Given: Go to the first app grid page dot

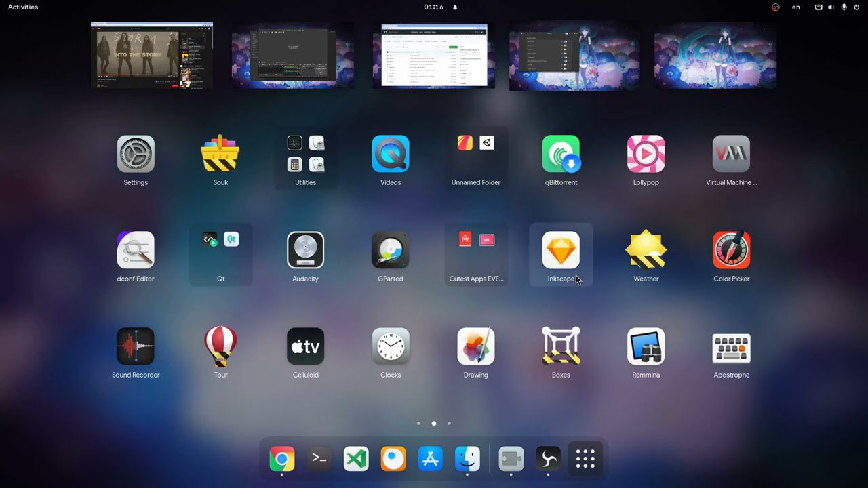Looking at the screenshot, I should tap(418, 424).
